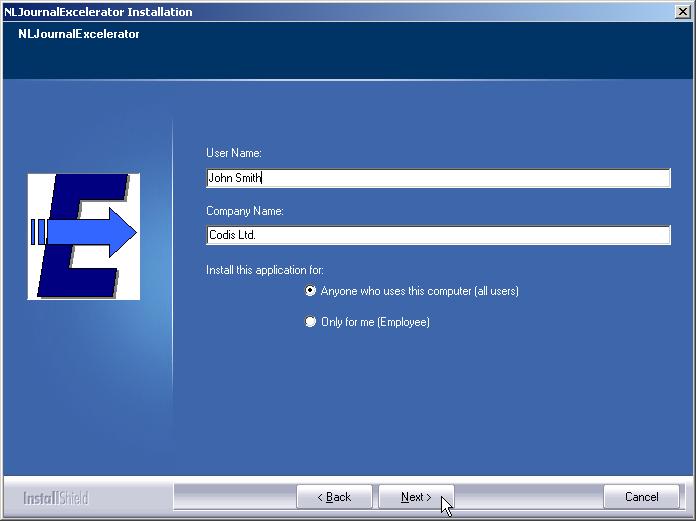The image size is (696, 521).
Task: Click the 'NLJournalExcelerator Installation' title bar text
Action: click(x=98, y=12)
